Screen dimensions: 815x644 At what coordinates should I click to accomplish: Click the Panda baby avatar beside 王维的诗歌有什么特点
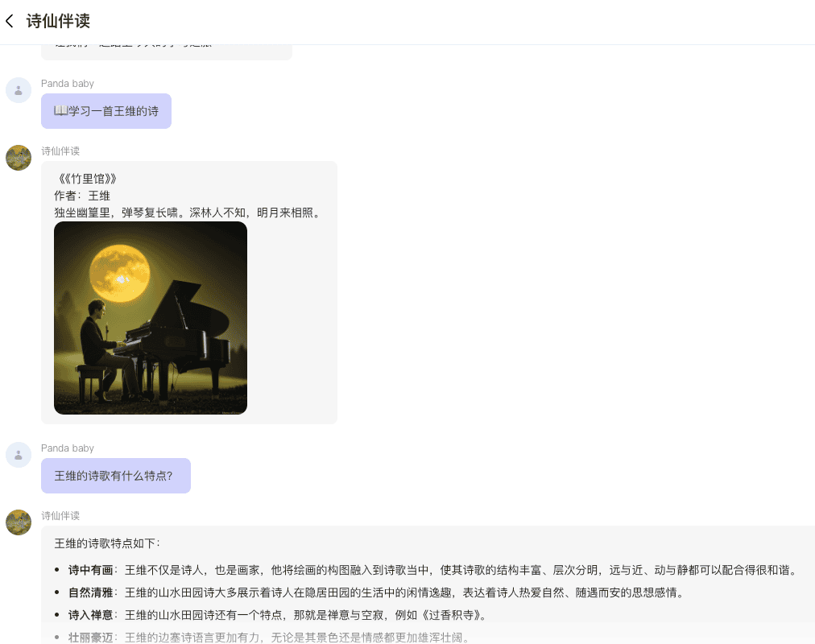pyautogui.click(x=19, y=455)
